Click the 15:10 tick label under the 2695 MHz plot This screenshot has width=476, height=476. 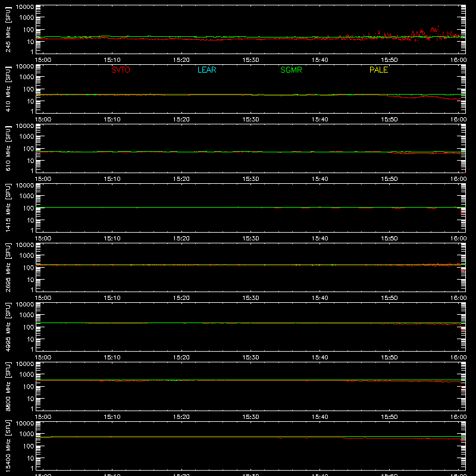(x=112, y=298)
